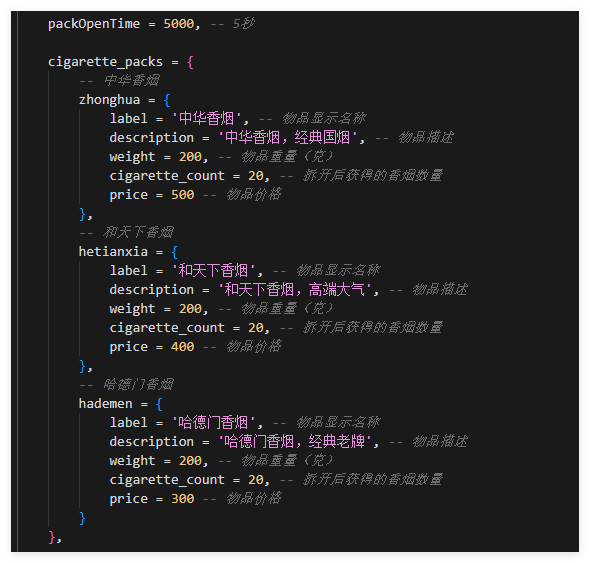
Task: Select the value 5000
Action: 179,24
